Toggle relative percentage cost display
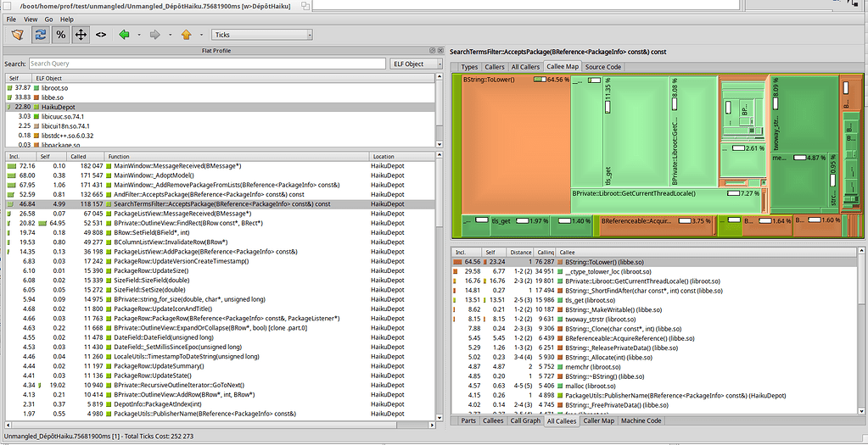This screenshot has width=868, height=445. pyautogui.click(x=60, y=34)
